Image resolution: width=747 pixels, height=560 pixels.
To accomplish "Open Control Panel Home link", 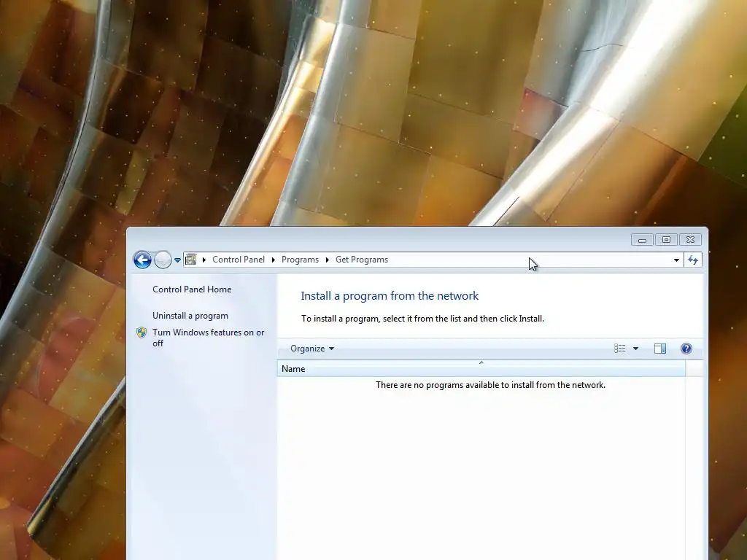I will (x=192, y=289).
